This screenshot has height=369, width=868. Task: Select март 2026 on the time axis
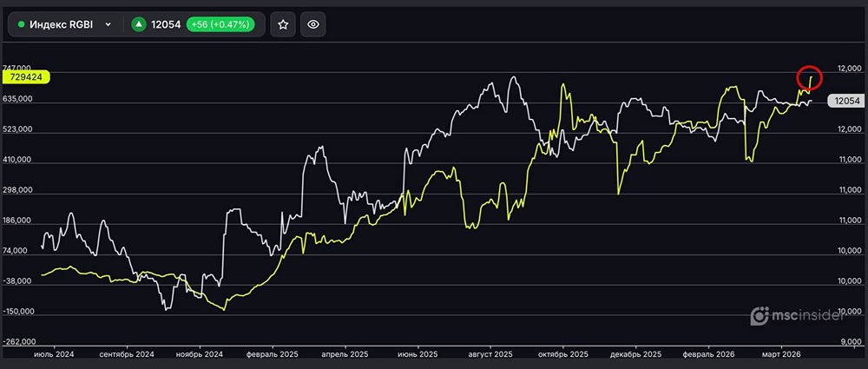point(779,355)
